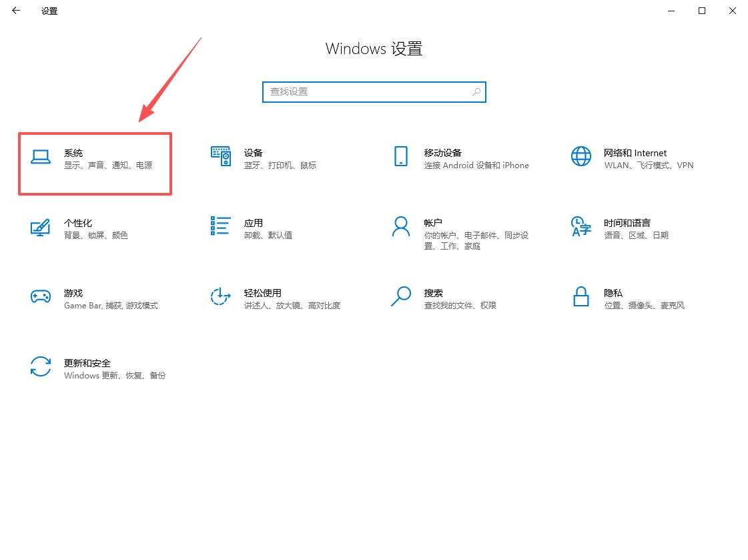748x560 pixels.
Task: Click the text 语言、区域、日期
Action: [x=637, y=236]
